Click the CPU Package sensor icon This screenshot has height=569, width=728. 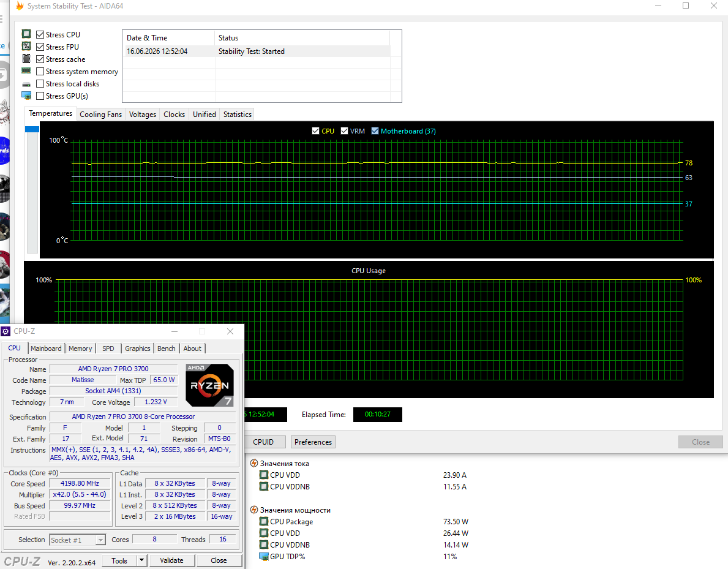click(x=264, y=521)
